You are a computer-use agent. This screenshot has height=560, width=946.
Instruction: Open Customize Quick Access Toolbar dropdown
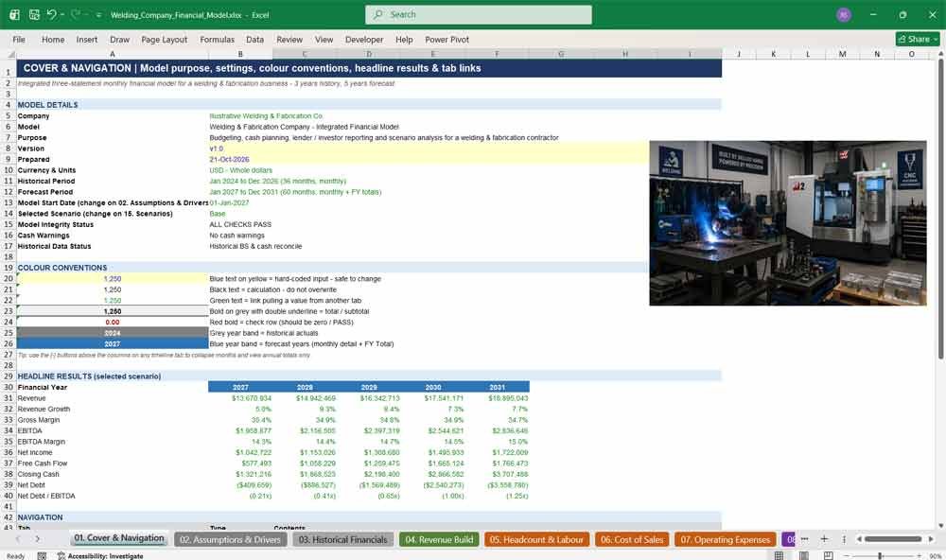coord(98,15)
